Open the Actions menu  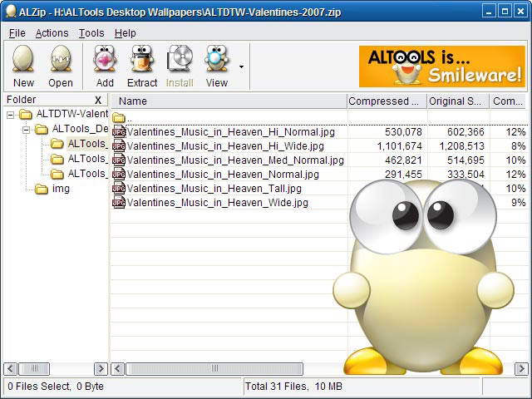click(x=52, y=33)
